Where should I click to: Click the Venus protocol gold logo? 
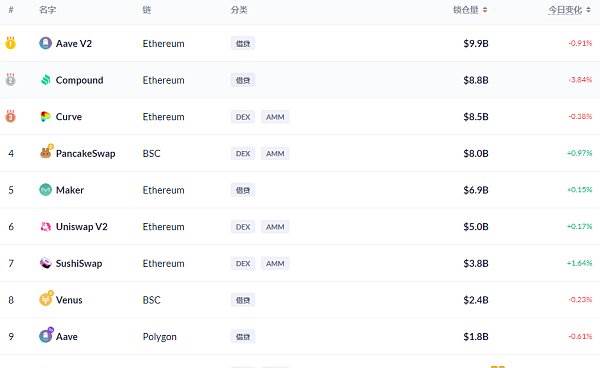pyautogui.click(x=46, y=298)
